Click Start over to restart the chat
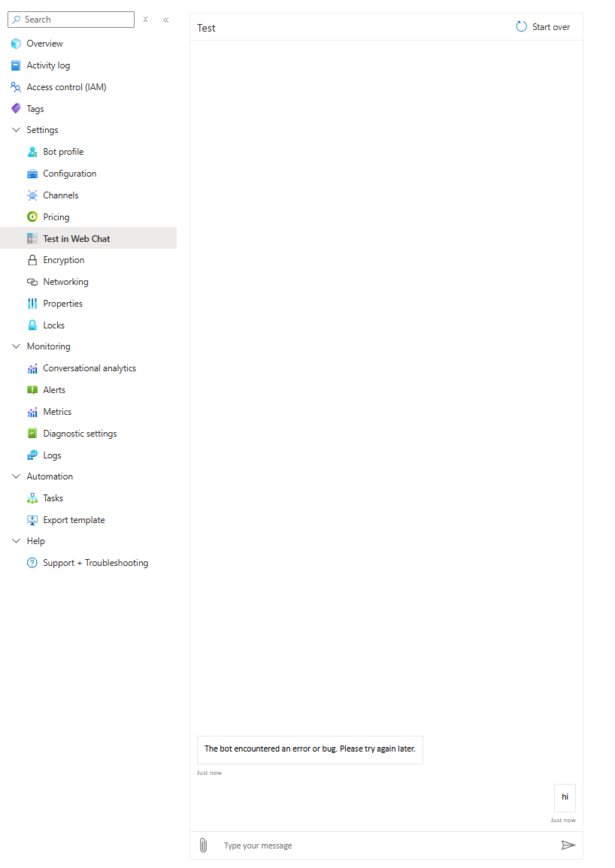 543,26
